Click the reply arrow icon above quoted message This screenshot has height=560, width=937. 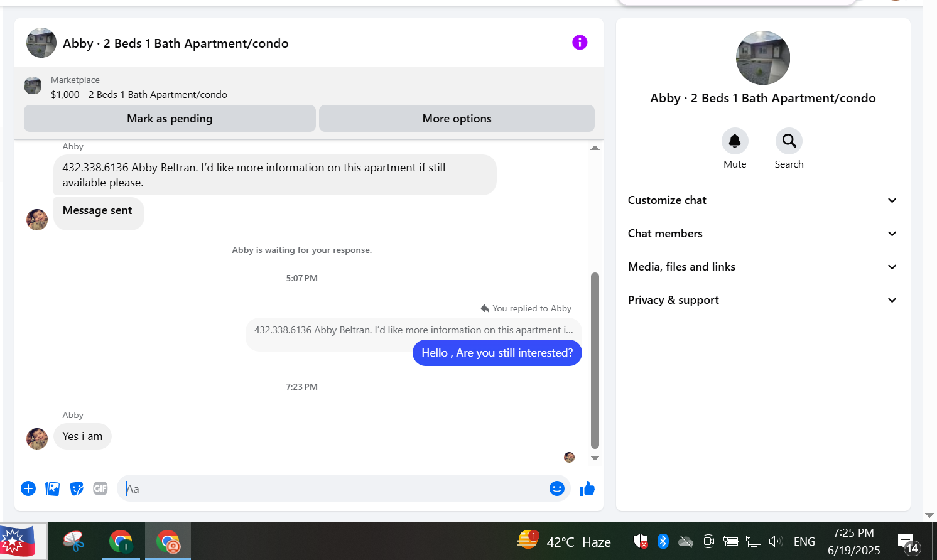point(485,308)
